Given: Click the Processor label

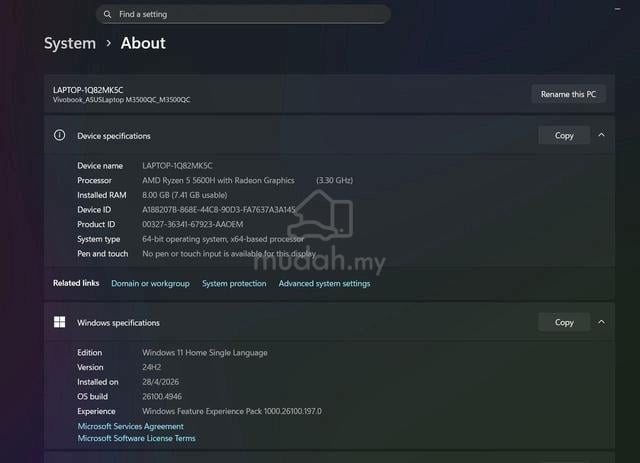Looking at the screenshot, I should tap(94, 180).
